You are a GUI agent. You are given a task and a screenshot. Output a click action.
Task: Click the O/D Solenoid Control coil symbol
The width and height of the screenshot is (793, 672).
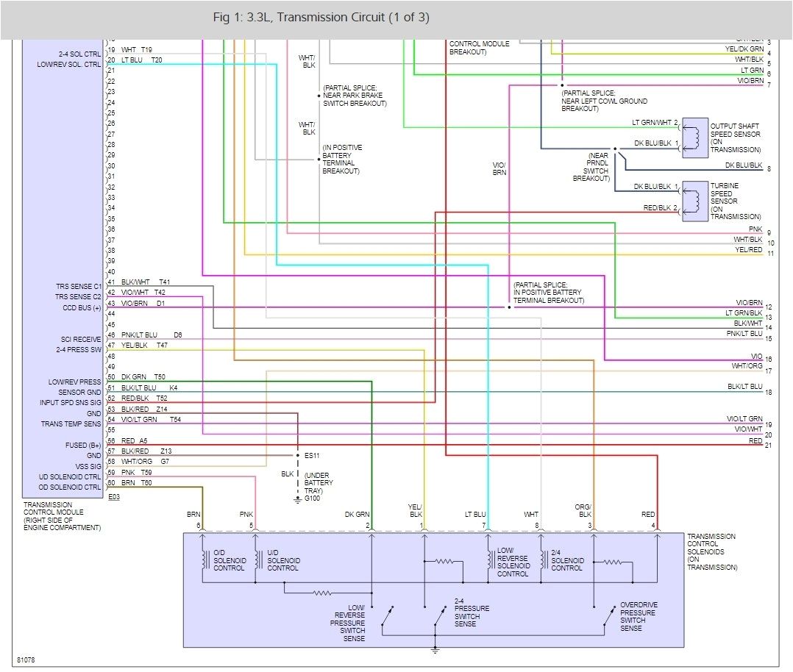coord(204,560)
